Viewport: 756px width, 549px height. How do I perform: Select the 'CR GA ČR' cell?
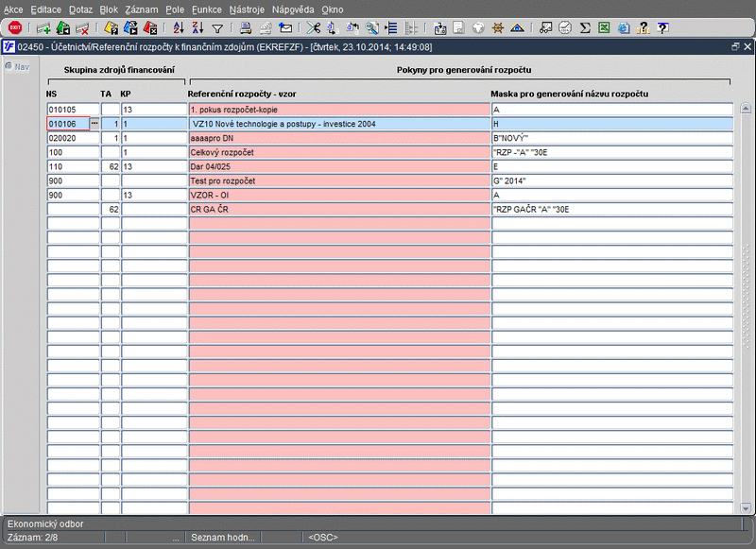point(339,209)
